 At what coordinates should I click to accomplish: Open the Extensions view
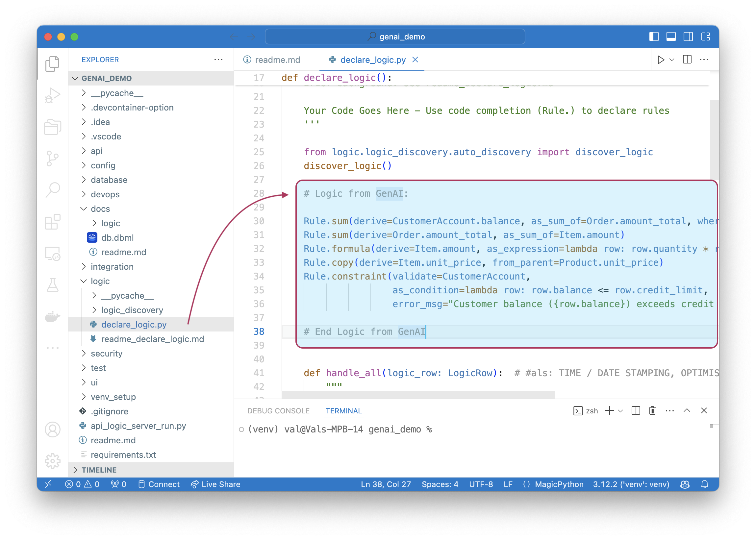click(52, 222)
